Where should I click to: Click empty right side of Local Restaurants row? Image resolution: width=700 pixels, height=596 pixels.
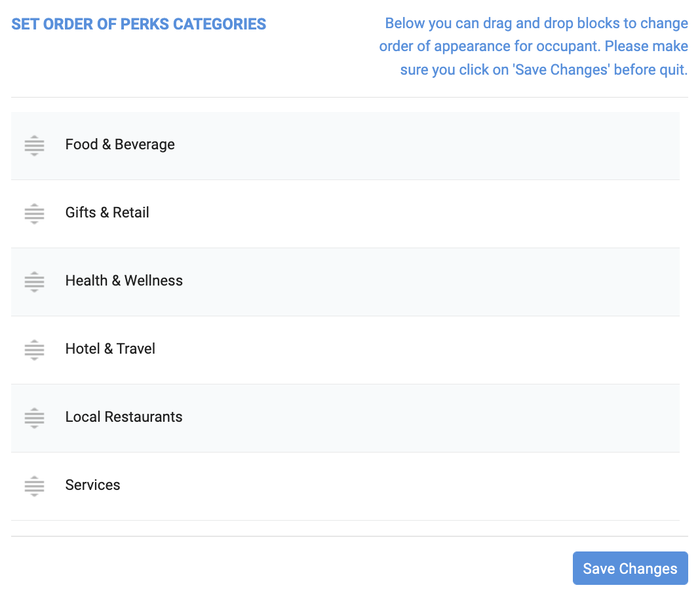click(459, 417)
